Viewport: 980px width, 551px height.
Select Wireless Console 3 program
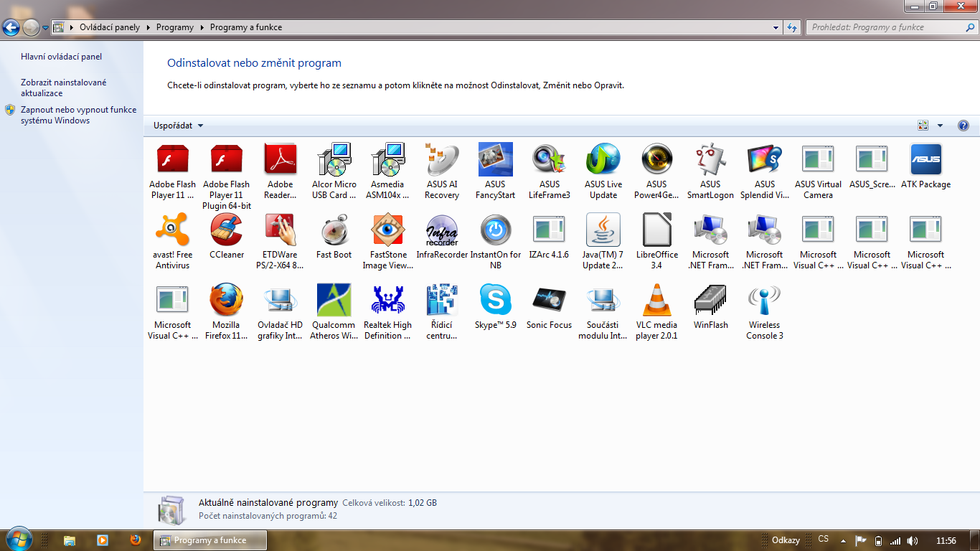[765, 312]
